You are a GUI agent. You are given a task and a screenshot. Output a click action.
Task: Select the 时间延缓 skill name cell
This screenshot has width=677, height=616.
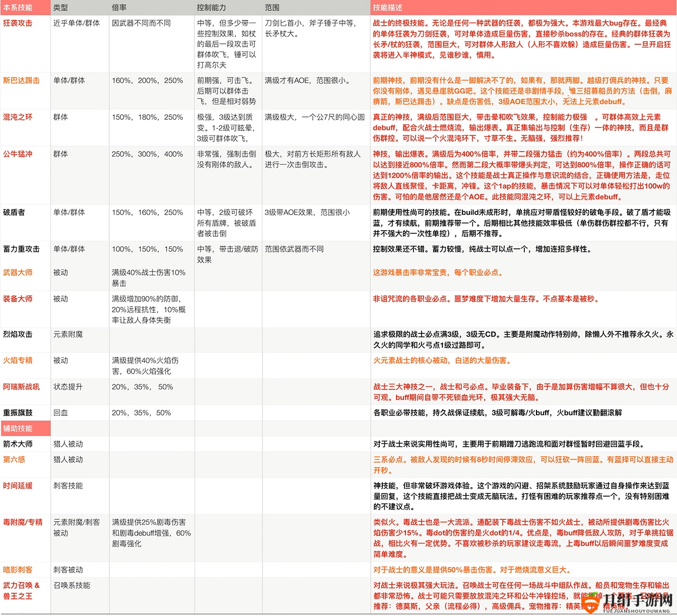click(25, 496)
